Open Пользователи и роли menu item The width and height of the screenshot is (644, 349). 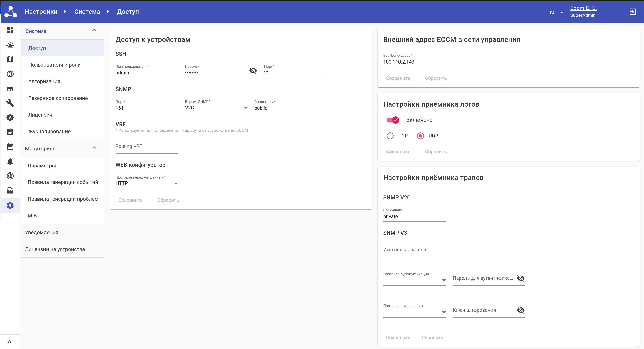coord(55,65)
